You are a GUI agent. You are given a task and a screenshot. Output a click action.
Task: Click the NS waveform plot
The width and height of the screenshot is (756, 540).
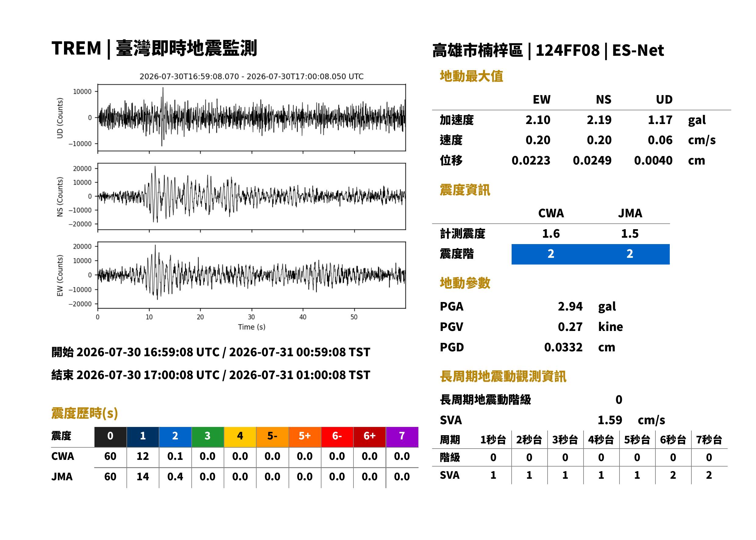pyautogui.click(x=251, y=196)
